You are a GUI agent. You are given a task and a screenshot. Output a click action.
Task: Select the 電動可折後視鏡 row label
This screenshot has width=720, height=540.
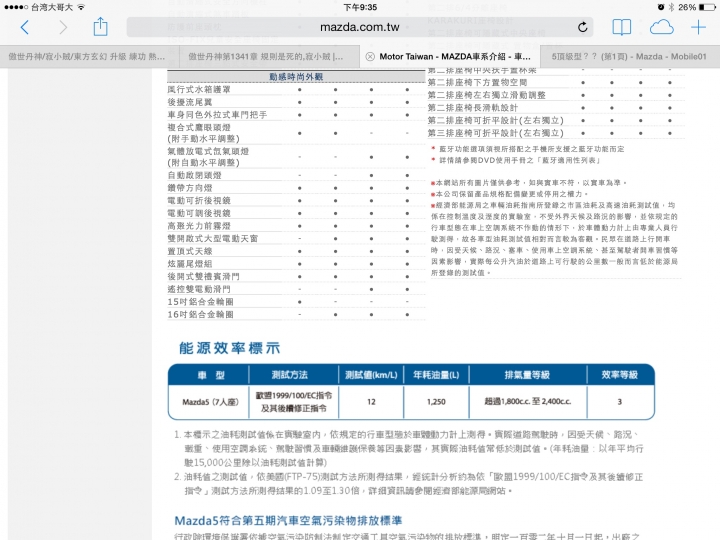(199, 201)
